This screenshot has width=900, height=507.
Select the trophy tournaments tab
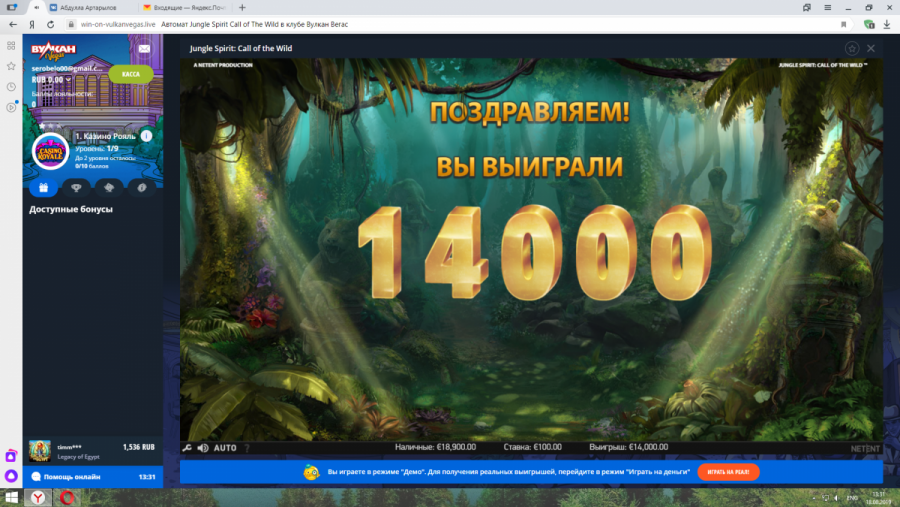(76, 188)
